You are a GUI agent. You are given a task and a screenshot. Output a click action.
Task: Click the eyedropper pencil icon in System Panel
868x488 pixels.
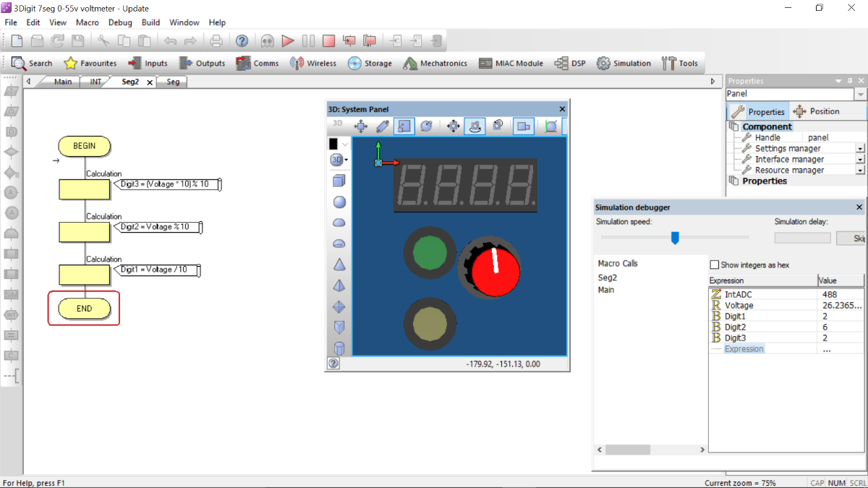pos(383,126)
